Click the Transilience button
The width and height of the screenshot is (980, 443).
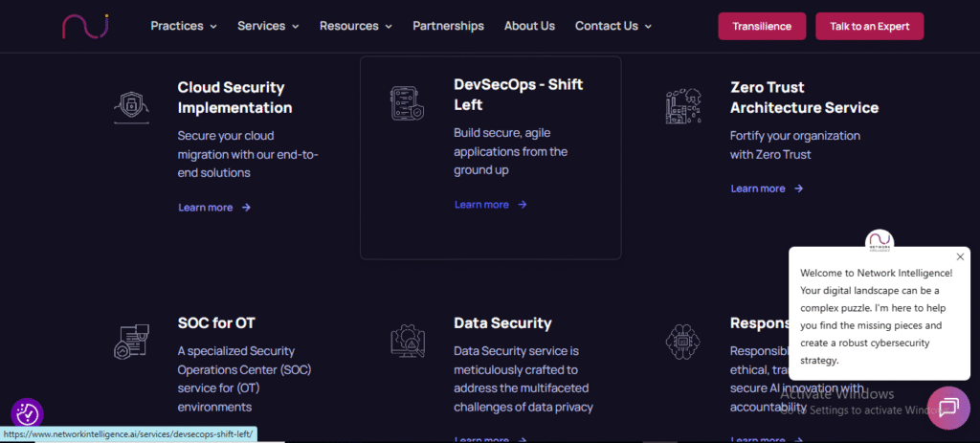pos(762,26)
